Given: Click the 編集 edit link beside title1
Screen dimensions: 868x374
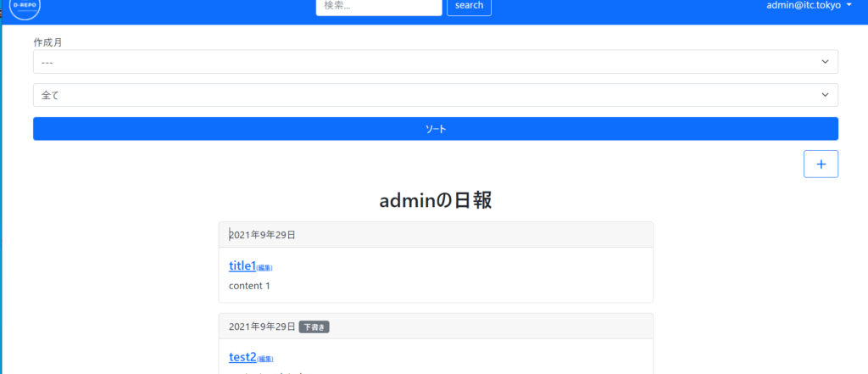Looking at the screenshot, I should tap(264, 268).
